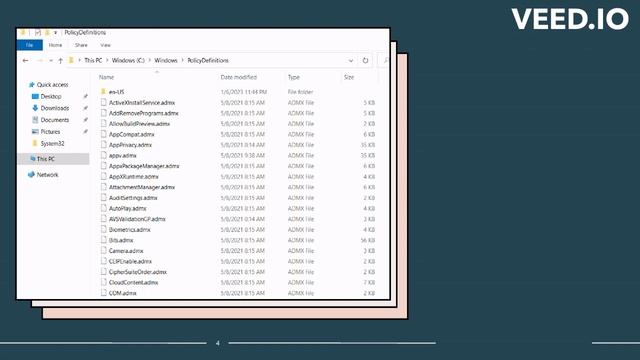
Task: Select the AppXRuntime.admx file icon
Action: 104,177
